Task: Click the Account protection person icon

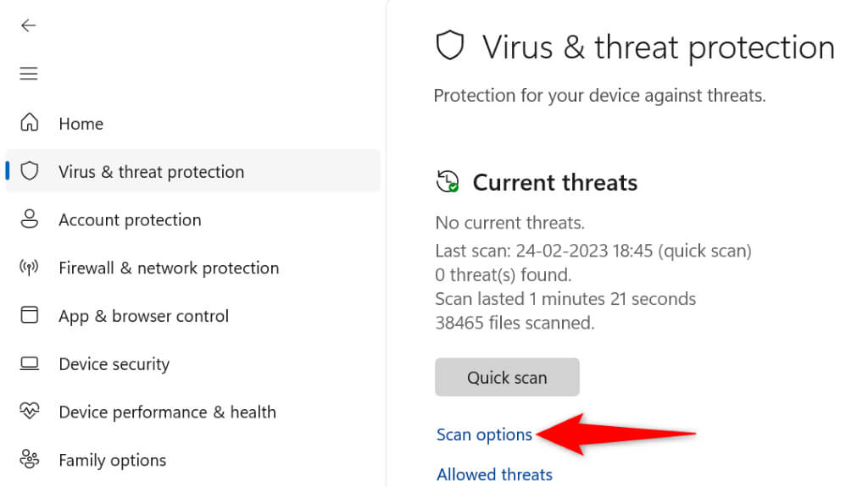Action: pos(30,219)
